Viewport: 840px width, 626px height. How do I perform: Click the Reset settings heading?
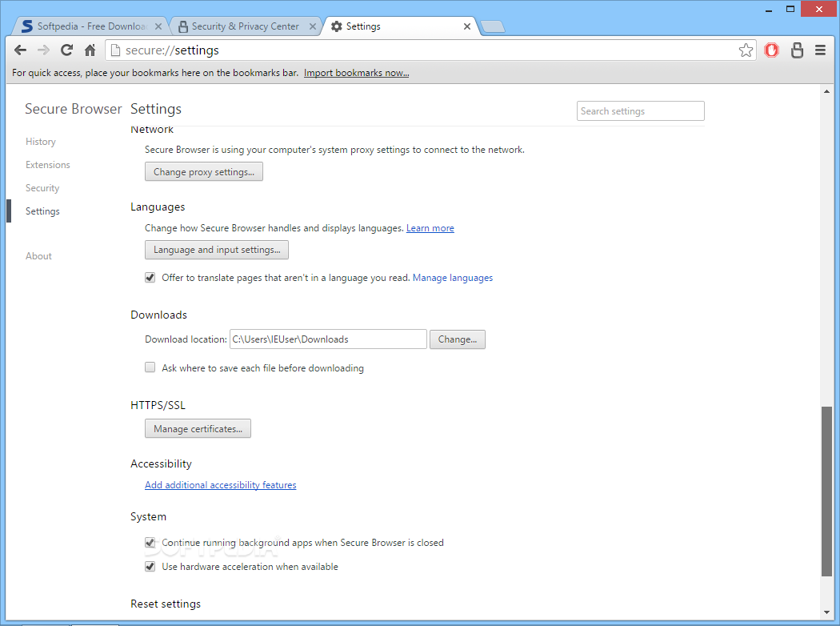point(166,604)
